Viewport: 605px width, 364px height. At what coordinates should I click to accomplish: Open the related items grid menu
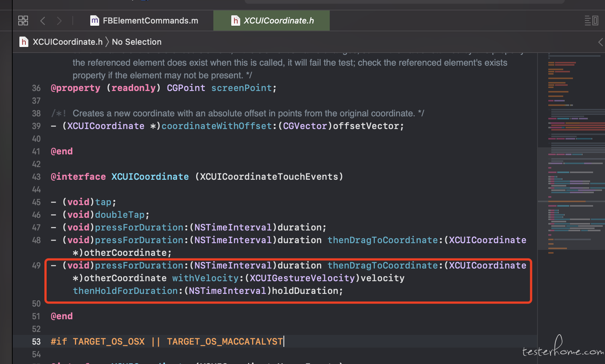click(23, 21)
